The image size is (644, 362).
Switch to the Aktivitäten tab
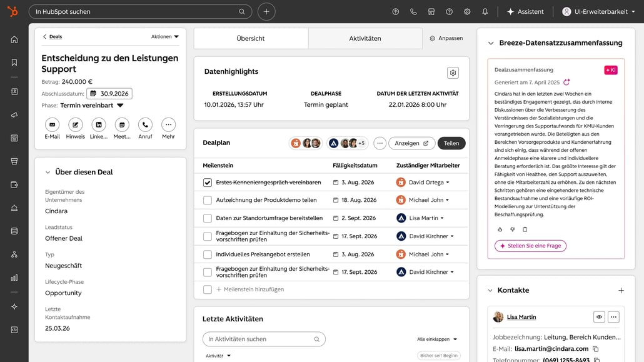pyautogui.click(x=365, y=38)
